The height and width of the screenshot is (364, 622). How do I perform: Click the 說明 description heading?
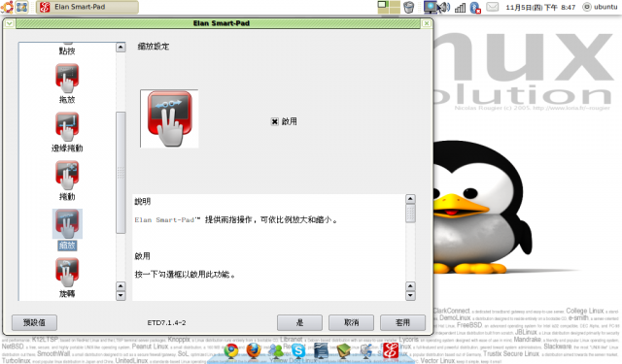[143, 202]
